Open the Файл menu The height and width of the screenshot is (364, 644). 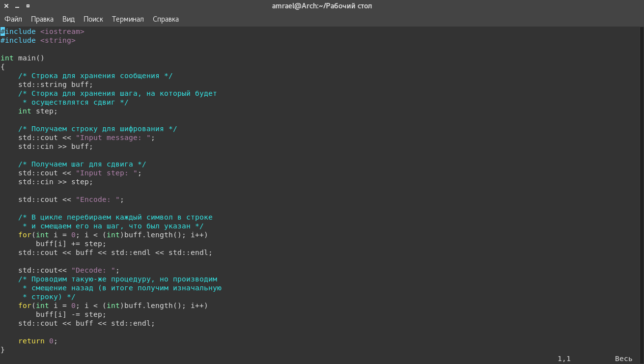13,19
